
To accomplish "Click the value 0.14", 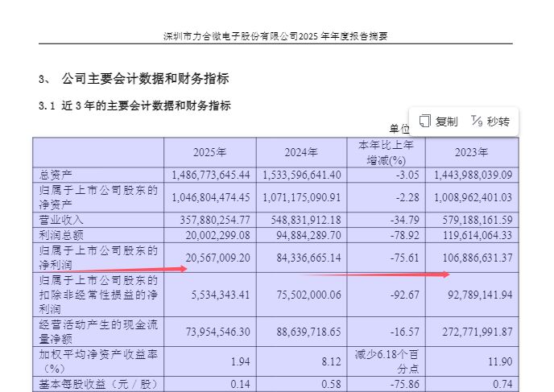I will click(x=240, y=384).
